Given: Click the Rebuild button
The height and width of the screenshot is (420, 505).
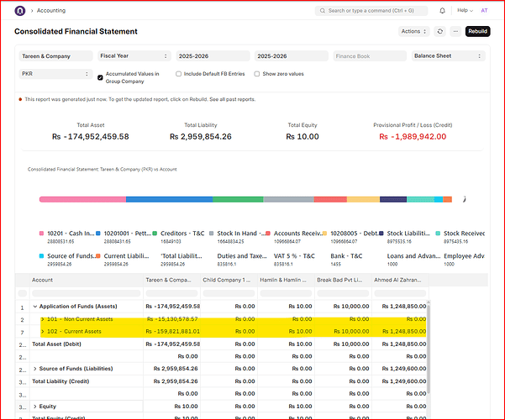Looking at the screenshot, I should coord(477,31).
